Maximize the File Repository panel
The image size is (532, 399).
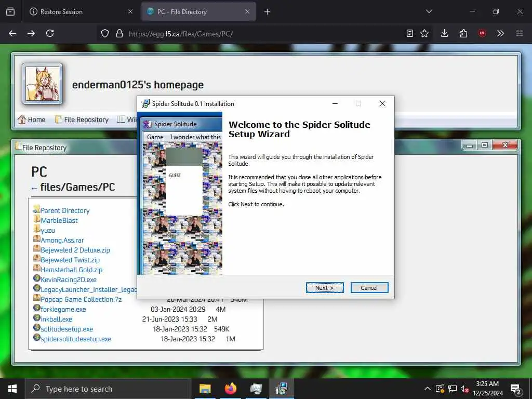pyautogui.click(x=485, y=145)
